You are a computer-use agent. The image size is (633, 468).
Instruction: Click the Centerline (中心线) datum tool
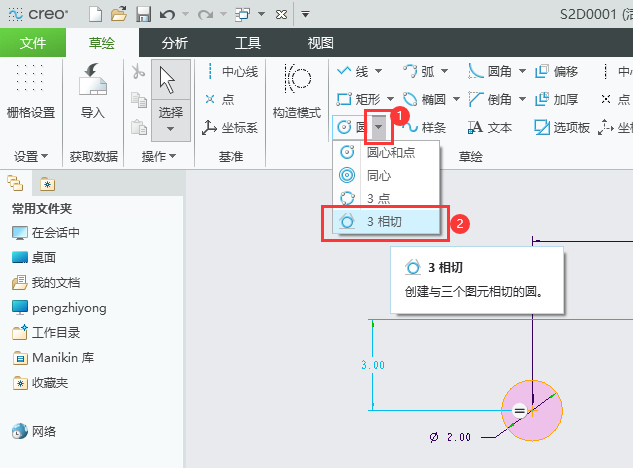click(x=232, y=72)
